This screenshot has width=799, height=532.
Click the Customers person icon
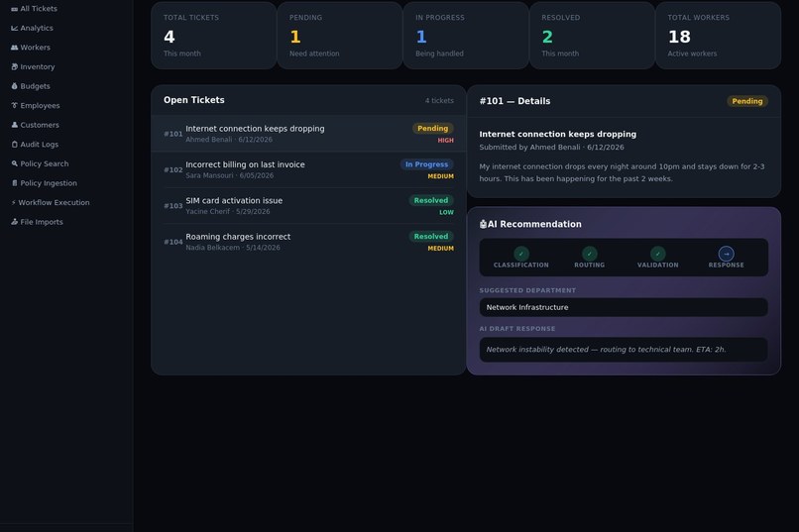[14, 125]
